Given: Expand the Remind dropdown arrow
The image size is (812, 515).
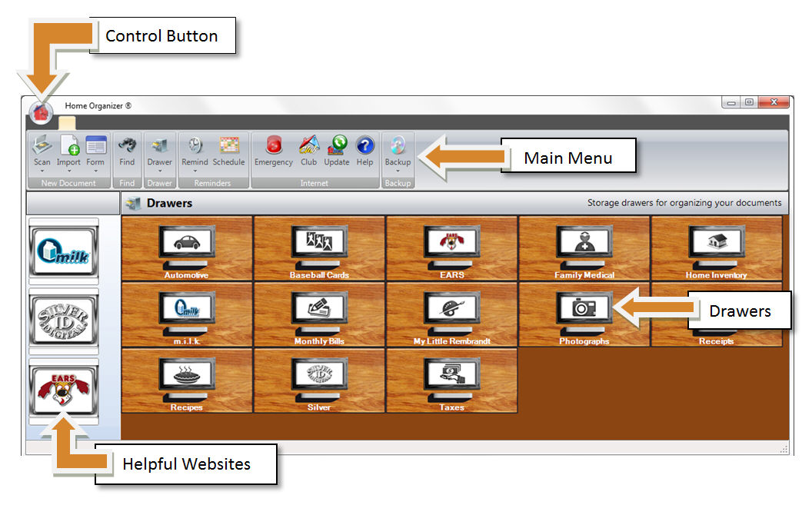Looking at the screenshot, I should (195, 171).
